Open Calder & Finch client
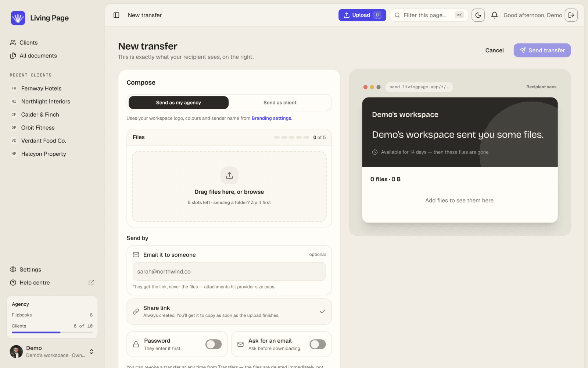The image size is (588, 368). click(x=52, y=114)
